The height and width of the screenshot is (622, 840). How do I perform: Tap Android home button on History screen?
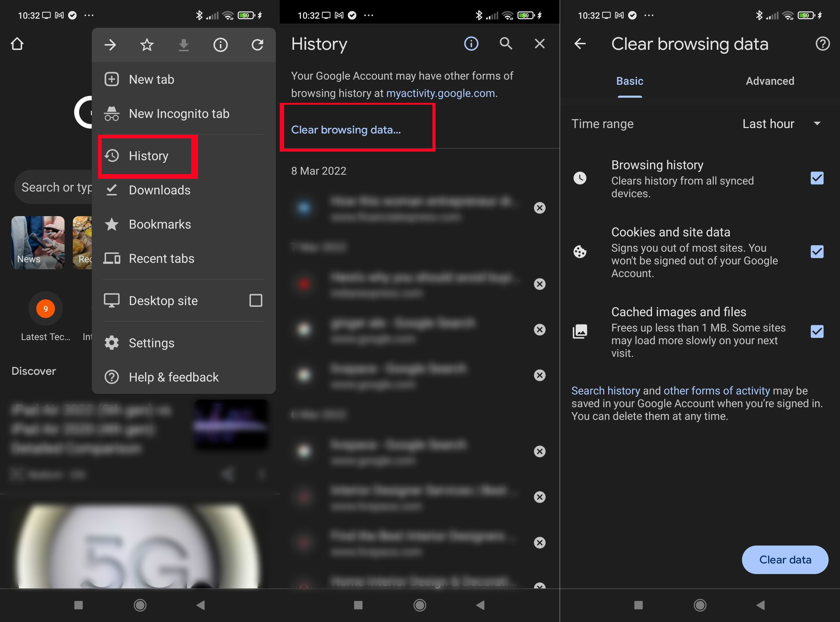pos(420,605)
